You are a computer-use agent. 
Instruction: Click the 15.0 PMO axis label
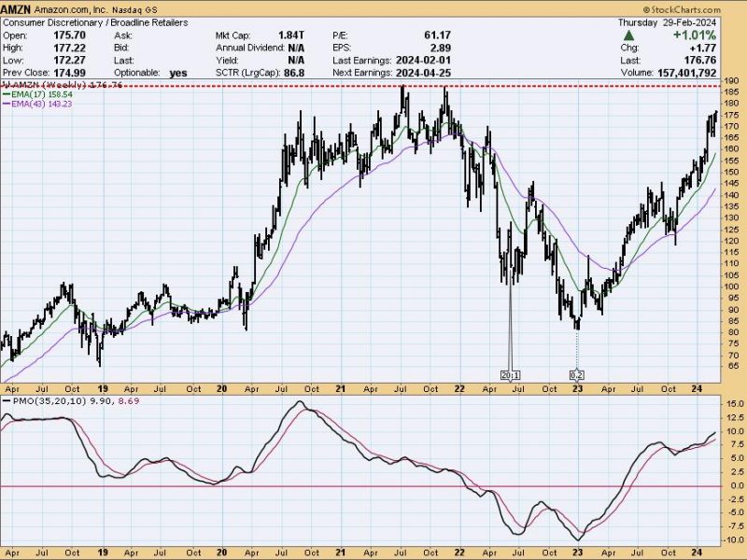pyautogui.click(x=736, y=404)
